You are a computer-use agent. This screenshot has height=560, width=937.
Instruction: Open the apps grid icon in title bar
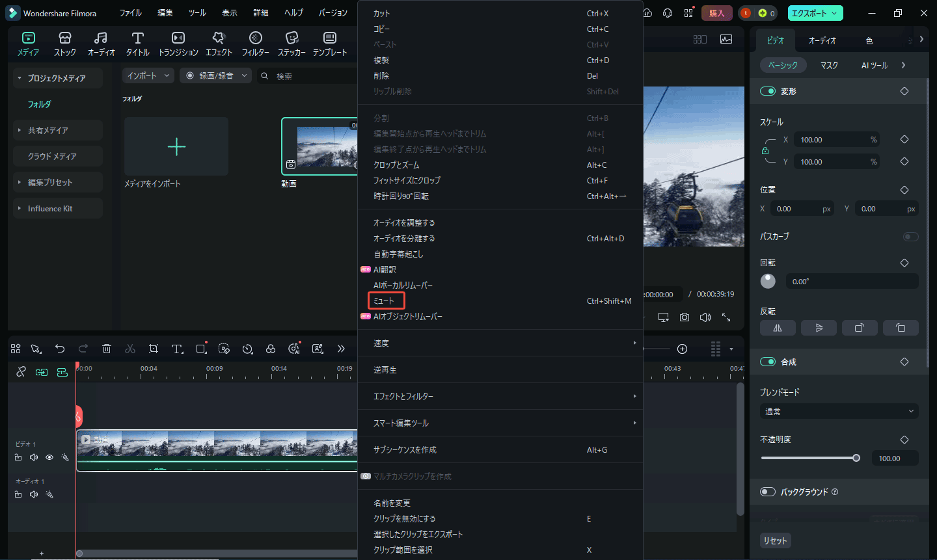click(x=688, y=13)
